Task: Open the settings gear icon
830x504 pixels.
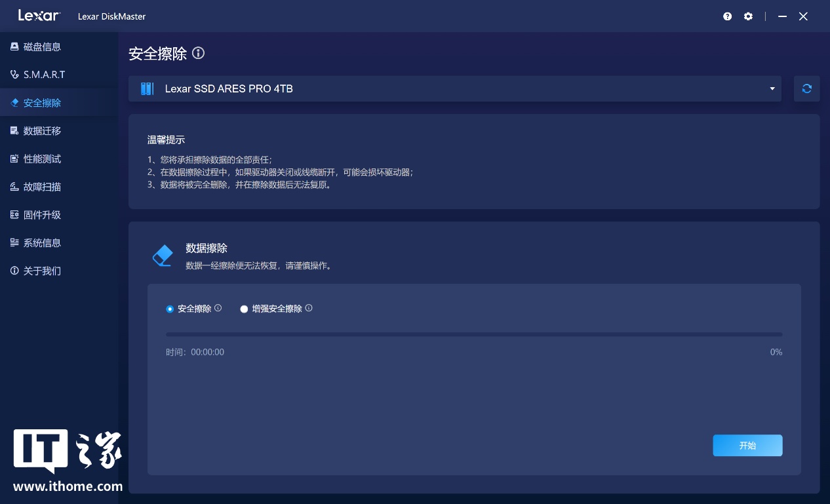Action: point(748,16)
